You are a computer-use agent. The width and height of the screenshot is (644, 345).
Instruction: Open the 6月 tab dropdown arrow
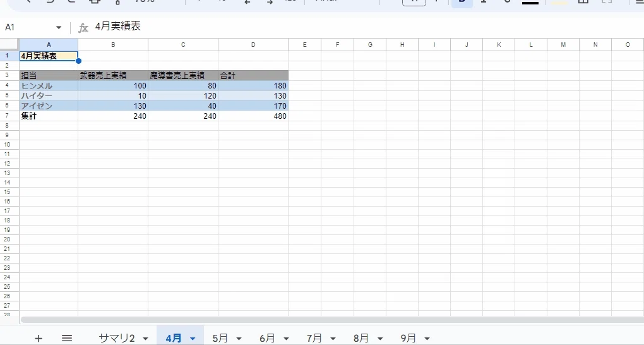click(x=286, y=339)
